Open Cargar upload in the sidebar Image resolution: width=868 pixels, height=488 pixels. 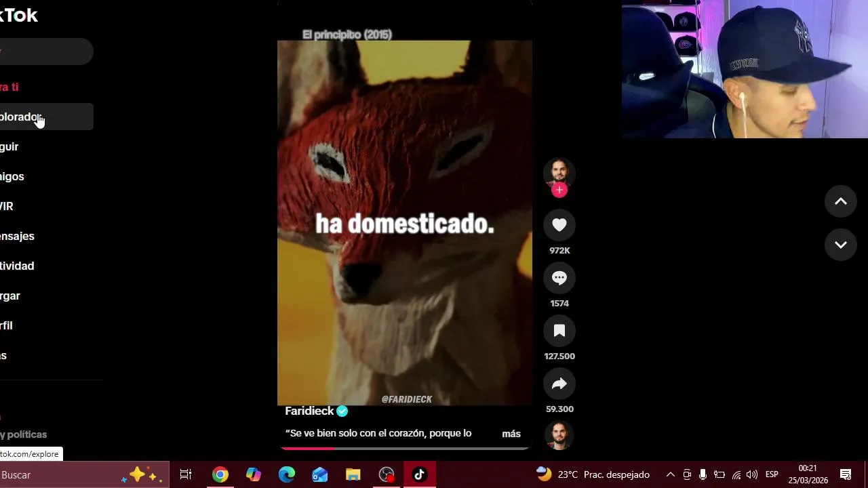tap(10, 296)
